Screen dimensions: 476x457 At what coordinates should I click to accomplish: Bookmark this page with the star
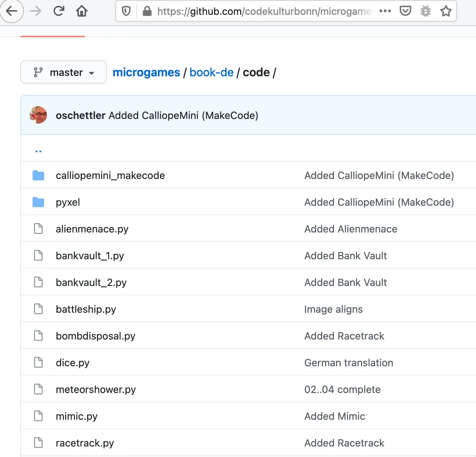click(x=446, y=11)
